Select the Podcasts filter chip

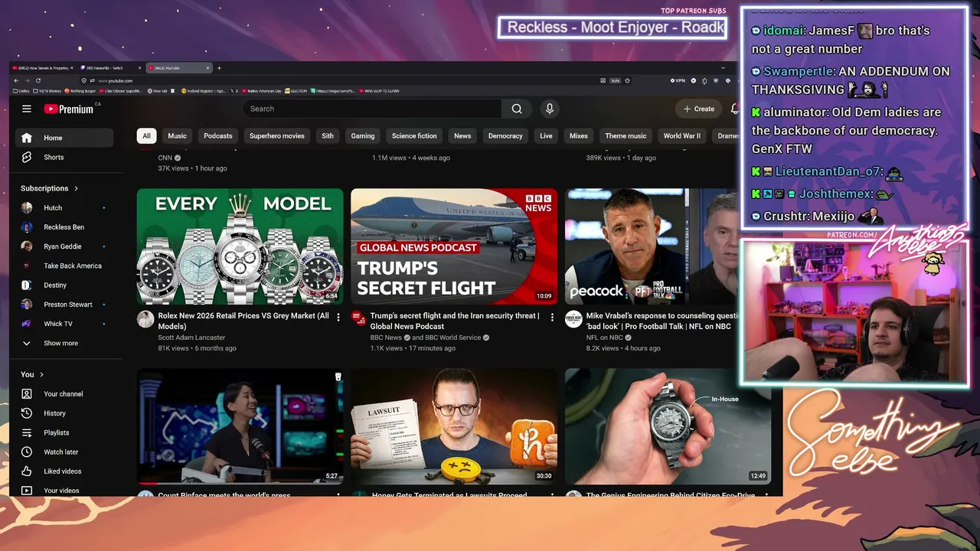[x=218, y=136]
